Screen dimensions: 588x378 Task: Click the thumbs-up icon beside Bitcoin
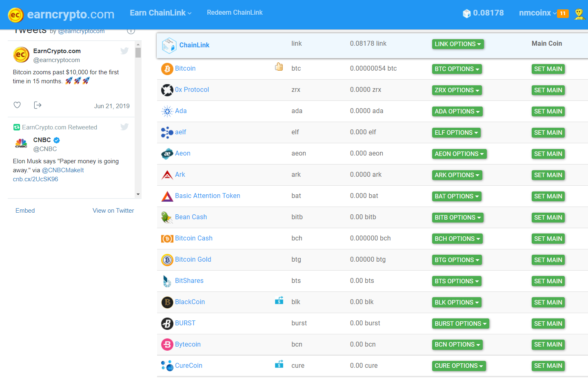pos(279,67)
